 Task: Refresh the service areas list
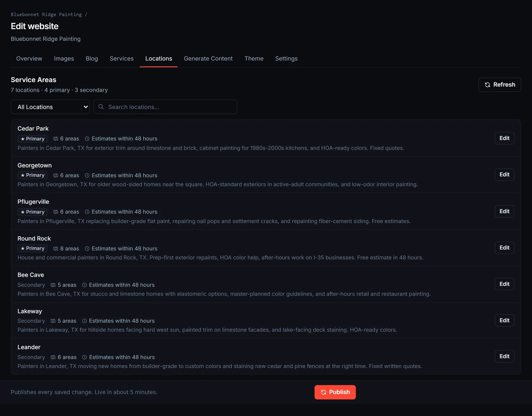pos(500,85)
